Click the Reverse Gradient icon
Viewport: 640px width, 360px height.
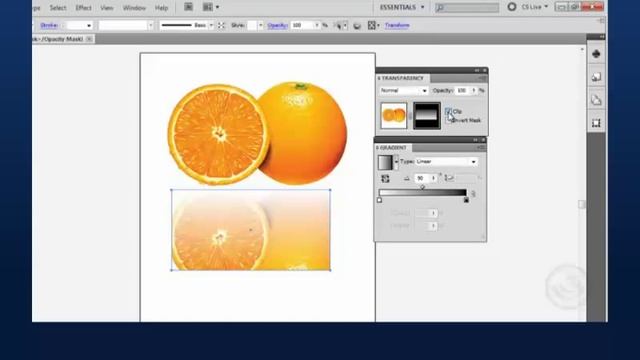tap(385, 178)
